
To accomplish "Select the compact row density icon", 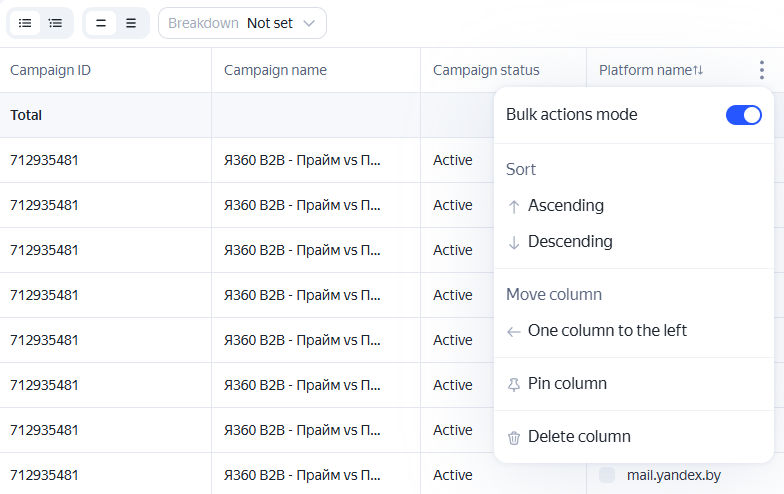I will coord(101,23).
